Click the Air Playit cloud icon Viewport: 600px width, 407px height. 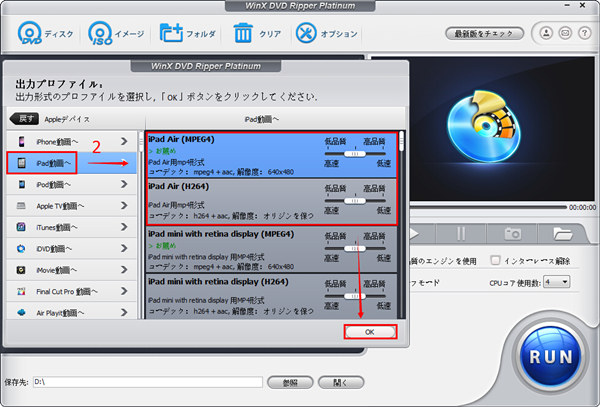[x=21, y=313]
